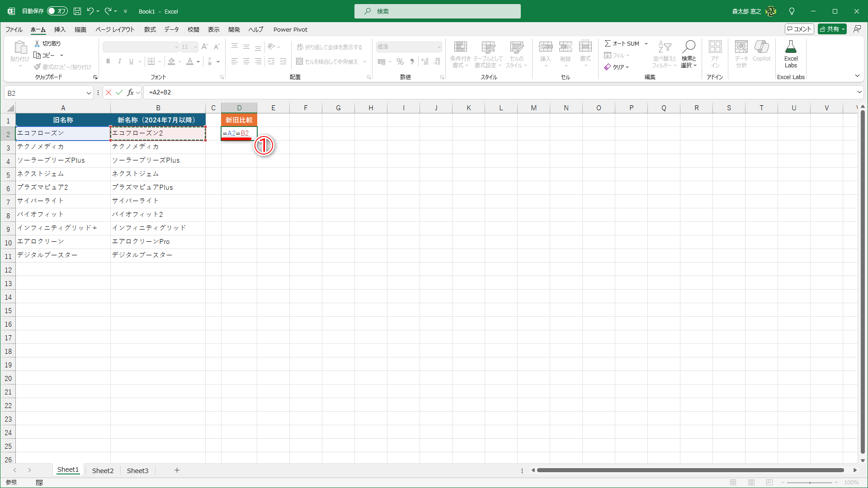Switch to page break preview view

pyautogui.click(x=769, y=483)
